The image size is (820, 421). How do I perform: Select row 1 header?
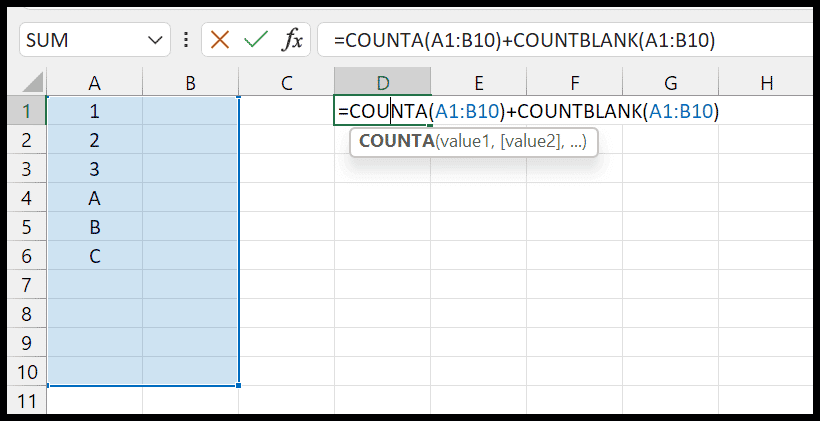tap(27, 111)
